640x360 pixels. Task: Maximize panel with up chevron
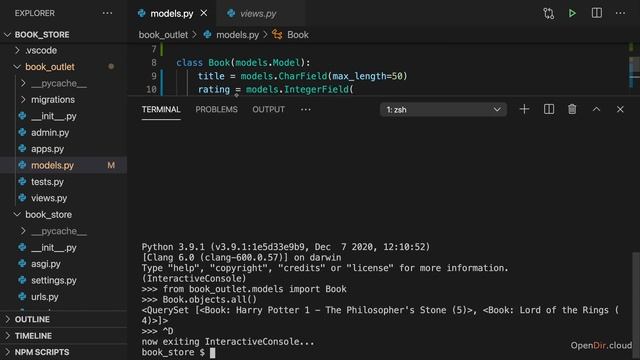[x=596, y=109]
